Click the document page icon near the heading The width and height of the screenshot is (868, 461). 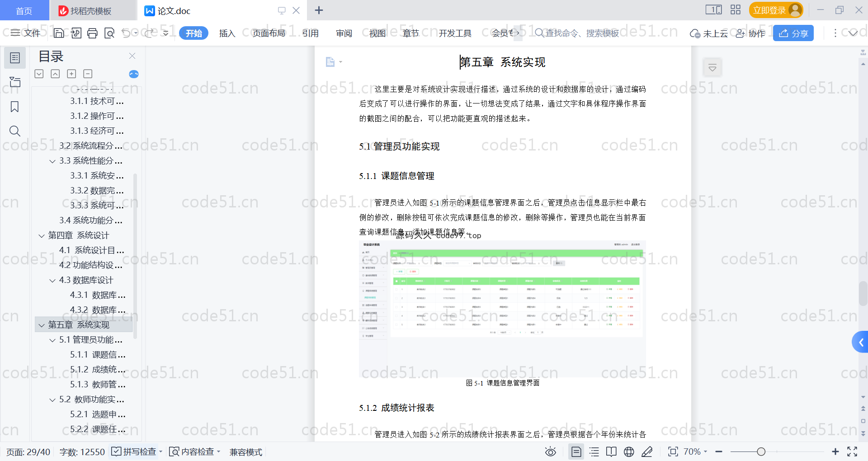click(330, 62)
